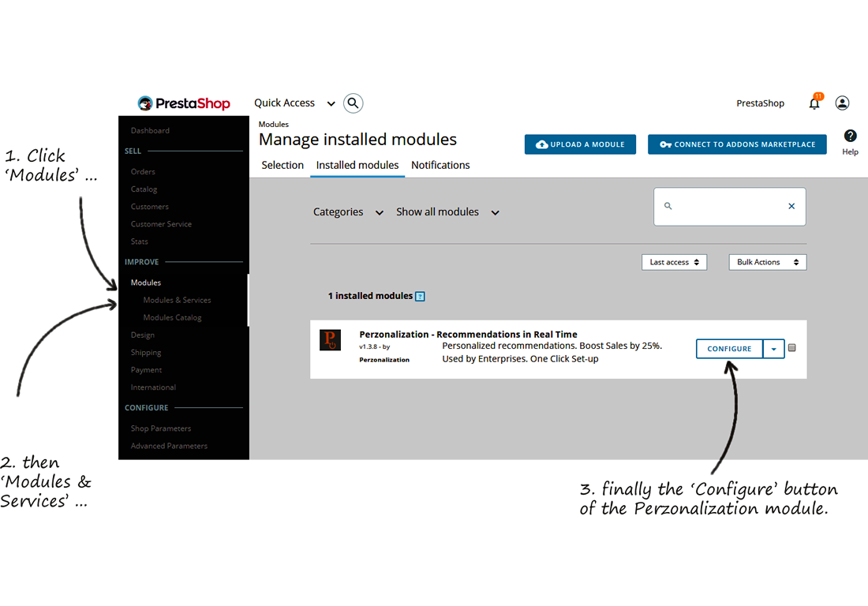The width and height of the screenshot is (868, 606).
Task: Click the Modules breadcrumb text
Action: click(x=274, y=125)
